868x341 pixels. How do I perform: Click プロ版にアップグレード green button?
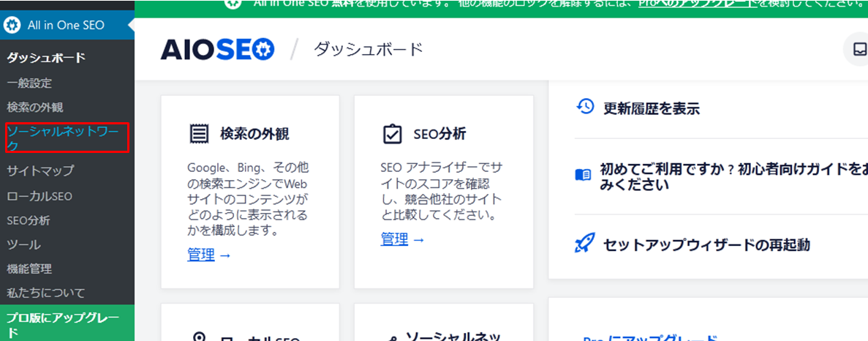[67, 324]
